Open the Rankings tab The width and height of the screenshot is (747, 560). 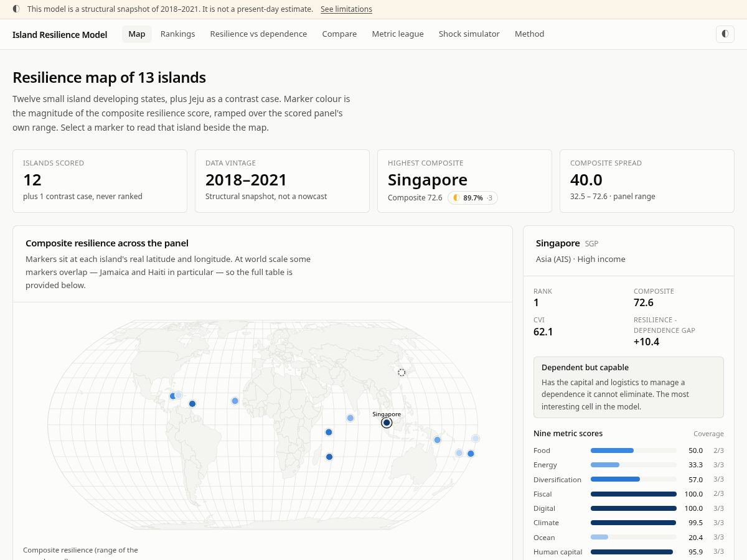177,34
